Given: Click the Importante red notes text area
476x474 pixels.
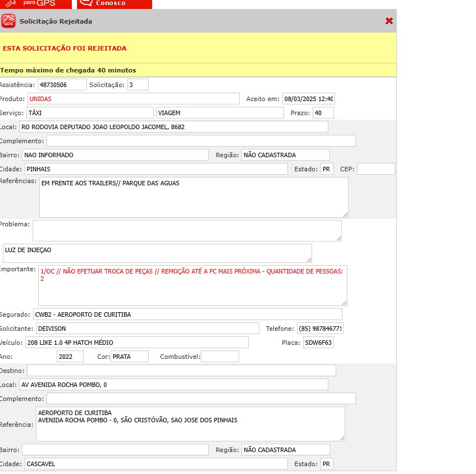Looking at the screenshot, I should click(x=193, y=285).
